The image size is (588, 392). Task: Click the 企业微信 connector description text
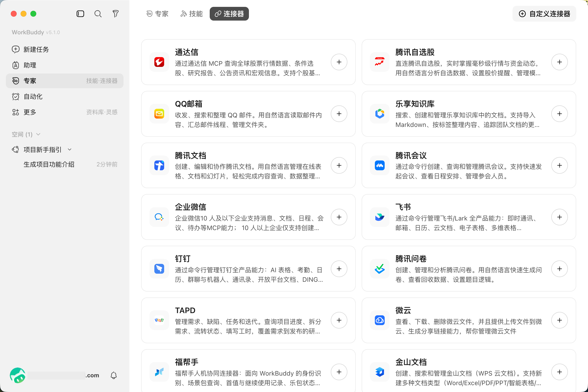click(x=249, y=223)
